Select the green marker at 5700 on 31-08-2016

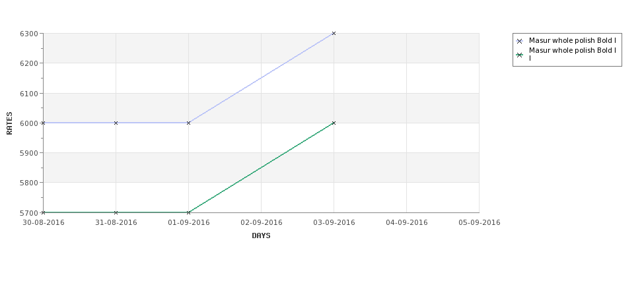pyautogui.click(x=116, y=212)
